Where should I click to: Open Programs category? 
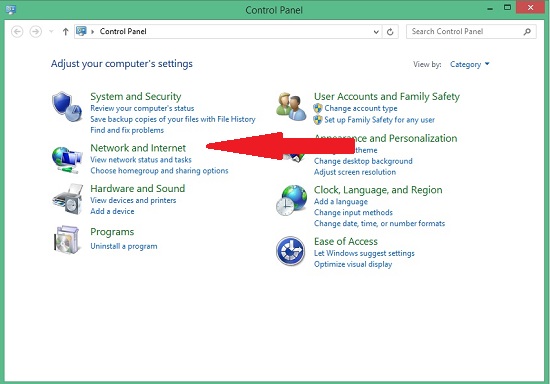pos(112,232)
